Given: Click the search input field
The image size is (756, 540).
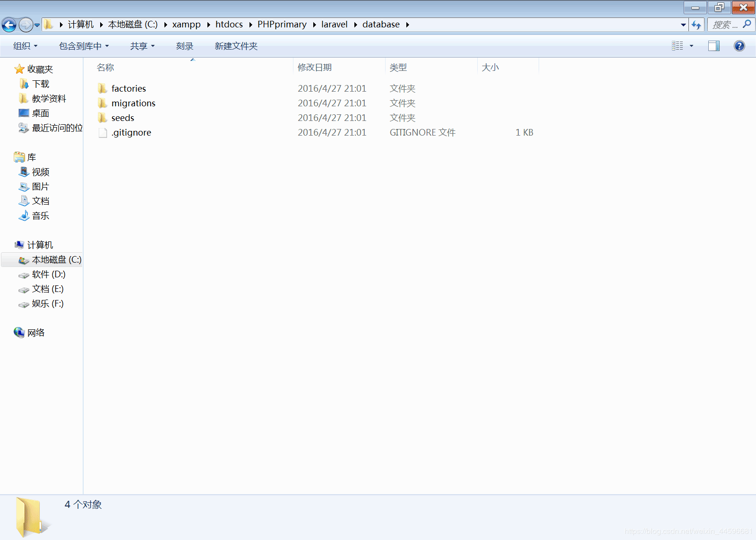Looking at the screenshot, I should pyautogui.click(x=724, y=25).
